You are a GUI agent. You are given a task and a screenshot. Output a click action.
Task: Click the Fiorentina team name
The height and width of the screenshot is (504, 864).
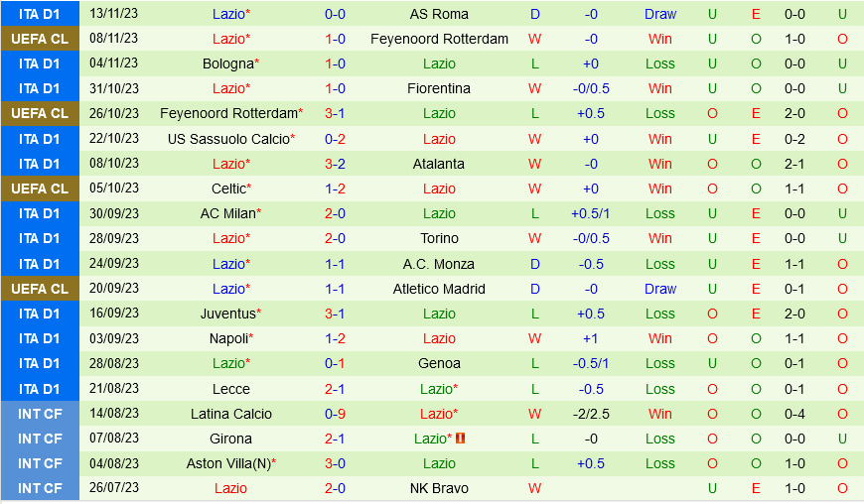point(439,88)
